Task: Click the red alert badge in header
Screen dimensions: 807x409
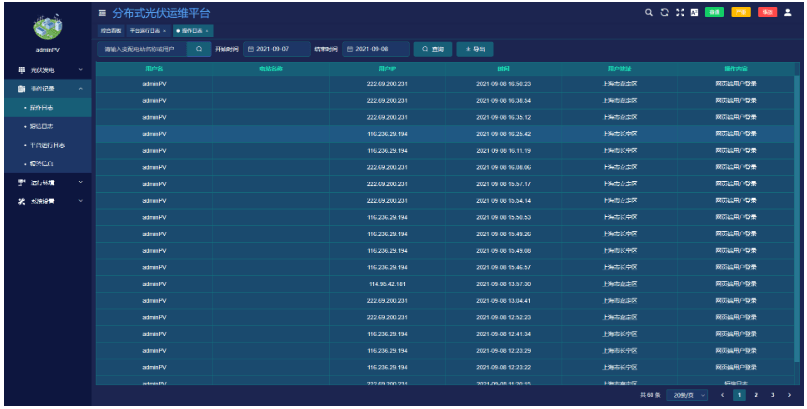Action: [x=766, y=13]
